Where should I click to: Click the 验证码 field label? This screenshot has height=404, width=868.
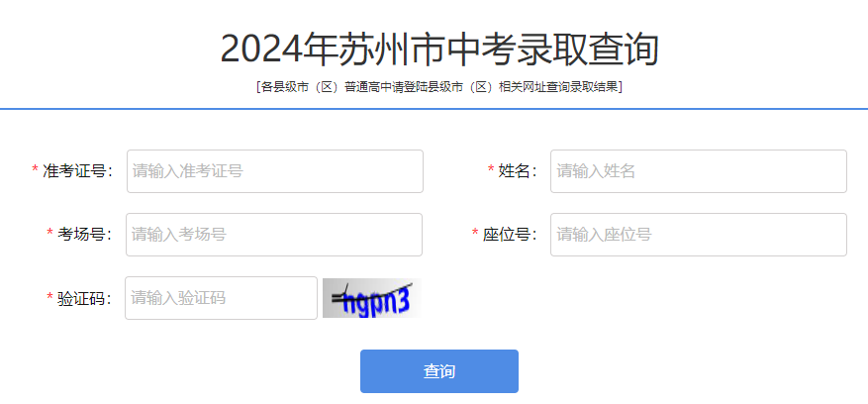click(x=85, y=298)
